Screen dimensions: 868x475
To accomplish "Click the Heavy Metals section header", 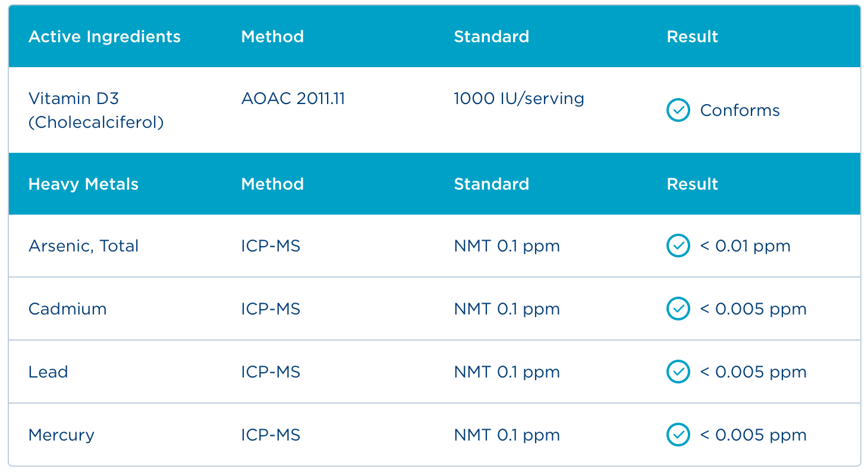I will point(83,184).
